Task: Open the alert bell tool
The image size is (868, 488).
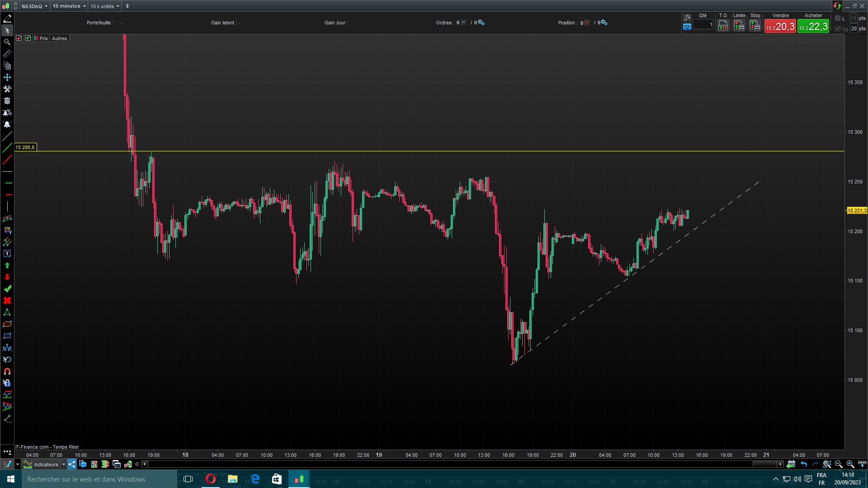Action: tap(7, 124)
